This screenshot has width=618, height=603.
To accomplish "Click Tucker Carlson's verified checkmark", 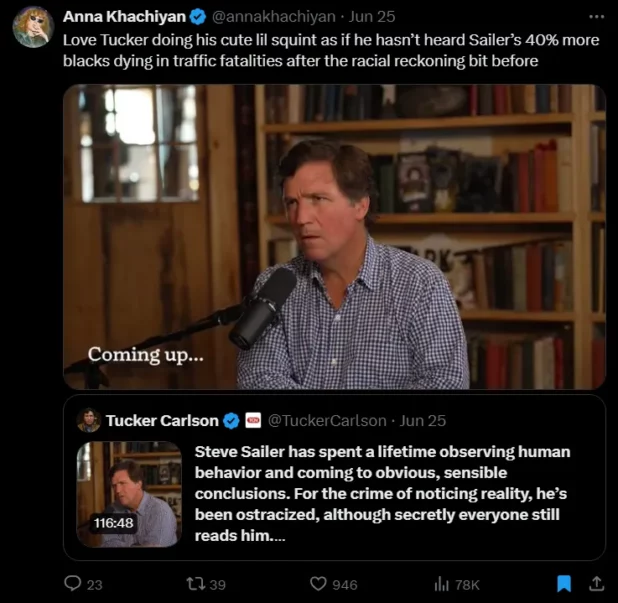I will point(231,421).
